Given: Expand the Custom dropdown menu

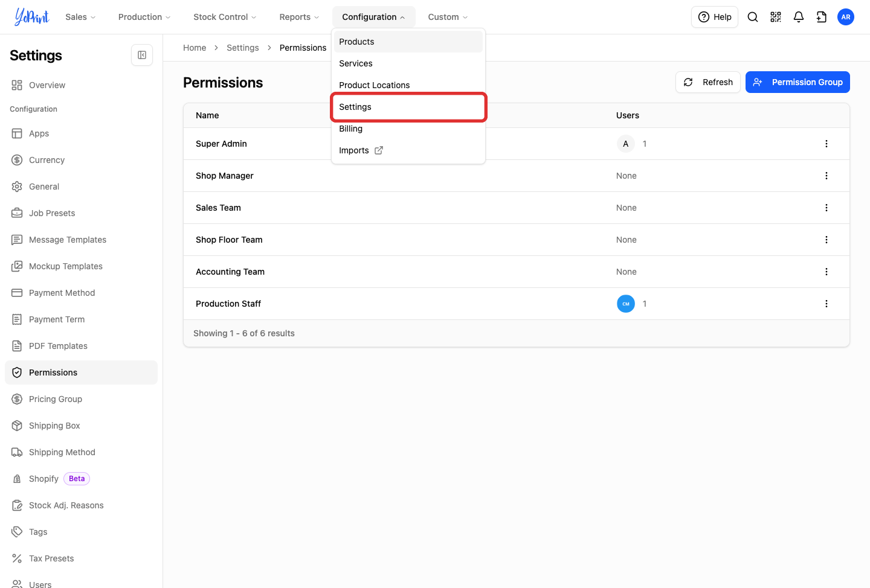Looking at the screenshot, I should click(x=448, y=17).
